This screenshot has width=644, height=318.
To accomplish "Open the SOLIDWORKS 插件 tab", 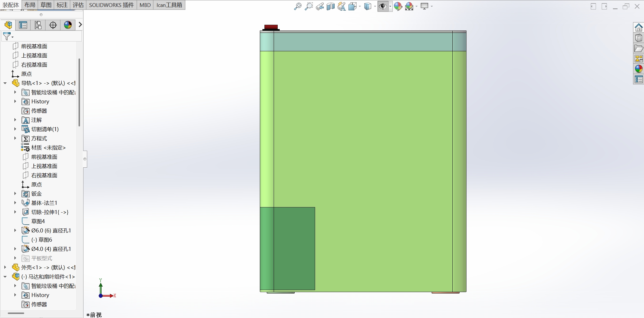I will (111, 5).
